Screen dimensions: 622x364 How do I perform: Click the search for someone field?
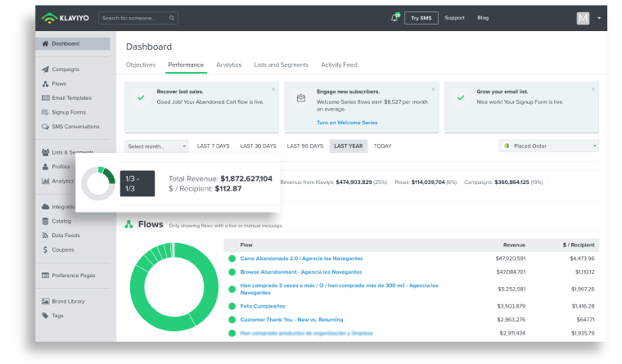tap(138, 18)
